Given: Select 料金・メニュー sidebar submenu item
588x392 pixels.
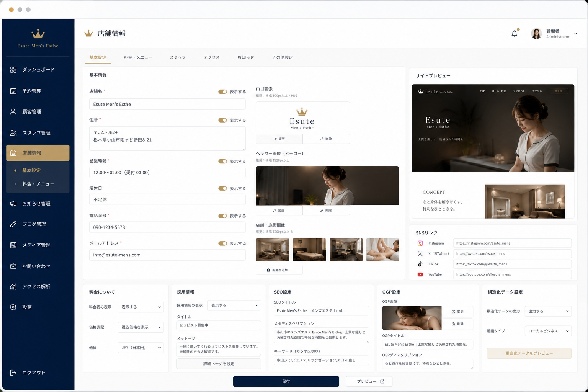Looking at the screenshot, I should point(38,184).
